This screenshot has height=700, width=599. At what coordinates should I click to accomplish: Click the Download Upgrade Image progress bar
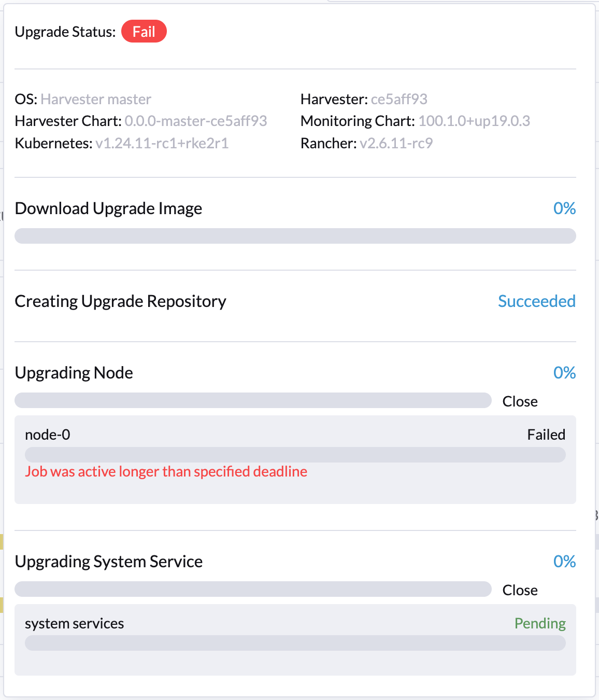(295, 235)
